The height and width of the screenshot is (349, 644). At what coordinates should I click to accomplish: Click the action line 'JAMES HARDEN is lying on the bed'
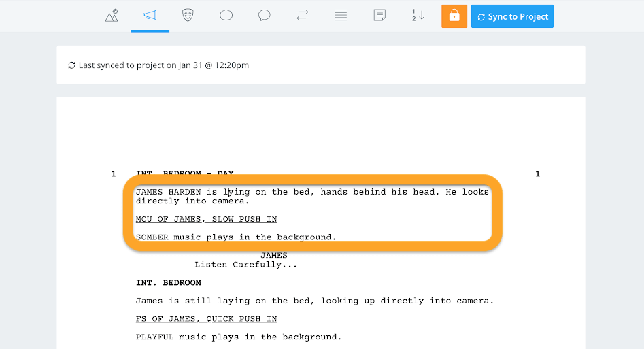click(x=312, y=196)
